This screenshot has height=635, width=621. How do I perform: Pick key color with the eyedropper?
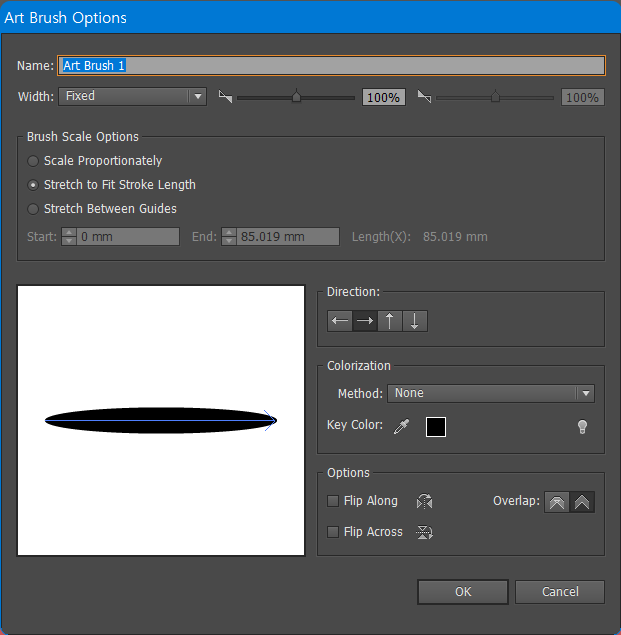(401, 426)
